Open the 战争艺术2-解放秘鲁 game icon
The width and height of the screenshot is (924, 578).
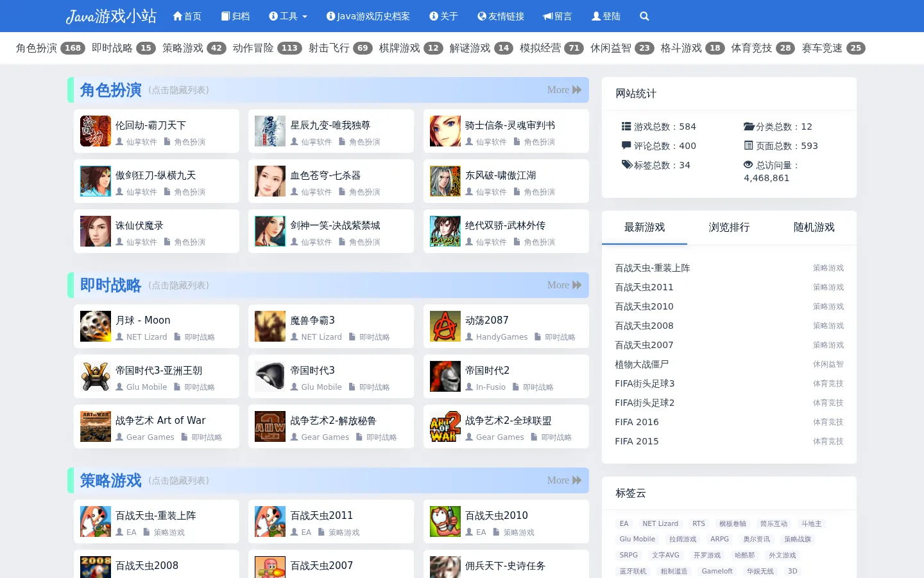tap(270, 426)
